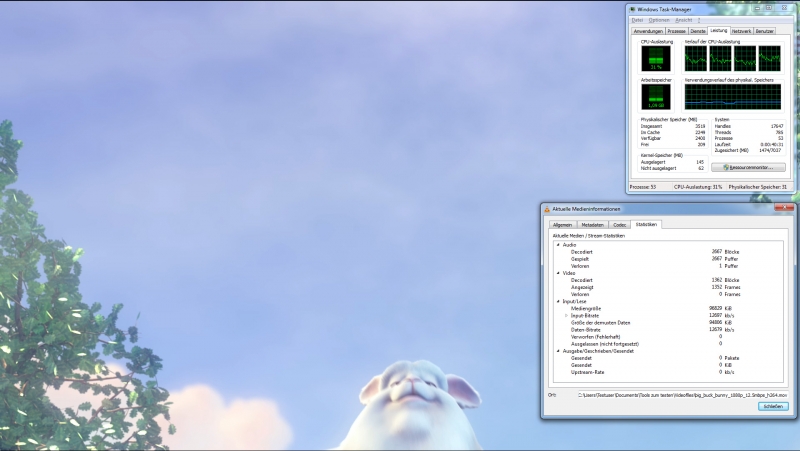This screenshot has height=451, width=800.
Task: Click the last CPU core history graph
Action: 769,58
